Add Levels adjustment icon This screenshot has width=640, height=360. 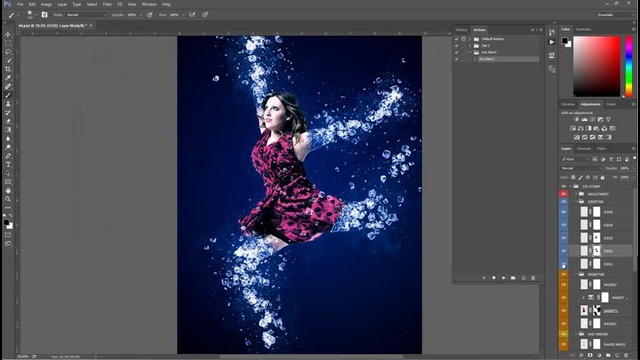pos(584,119)
